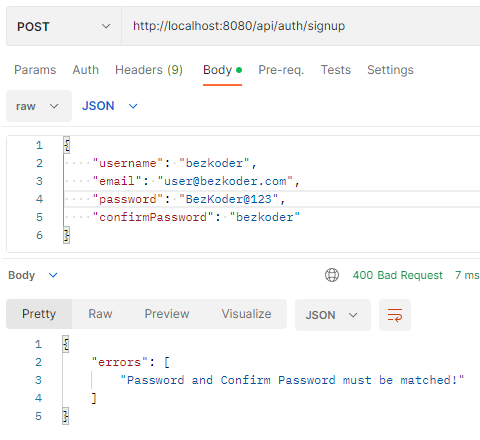Click the request URL input field
The image size is (480, 440).
(x=301, y=26)
